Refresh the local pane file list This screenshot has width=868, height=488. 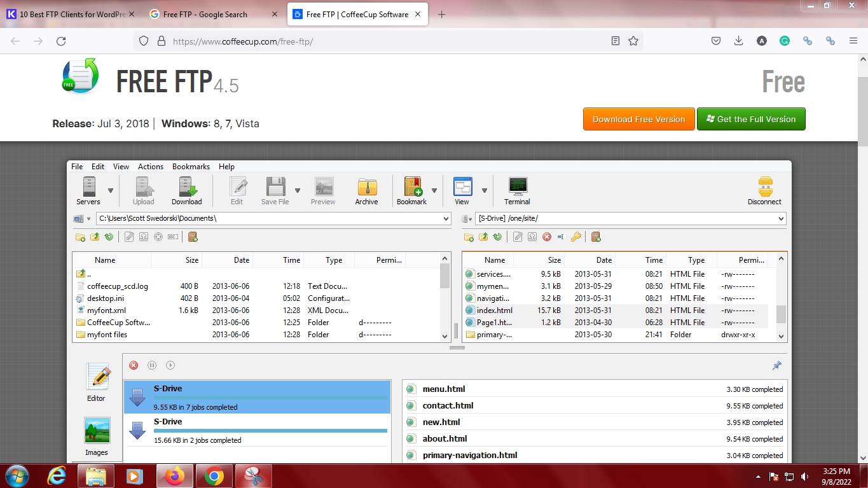click(109, 237)
